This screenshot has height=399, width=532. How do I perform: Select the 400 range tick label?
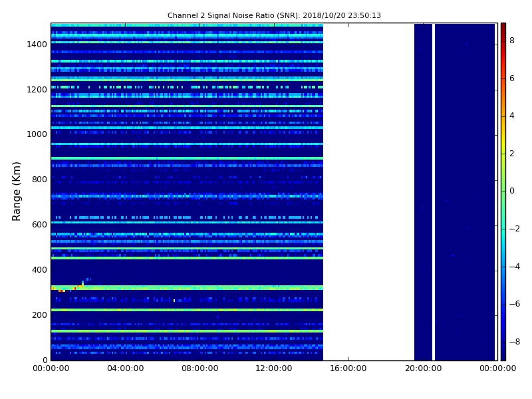tap(39, 270)
